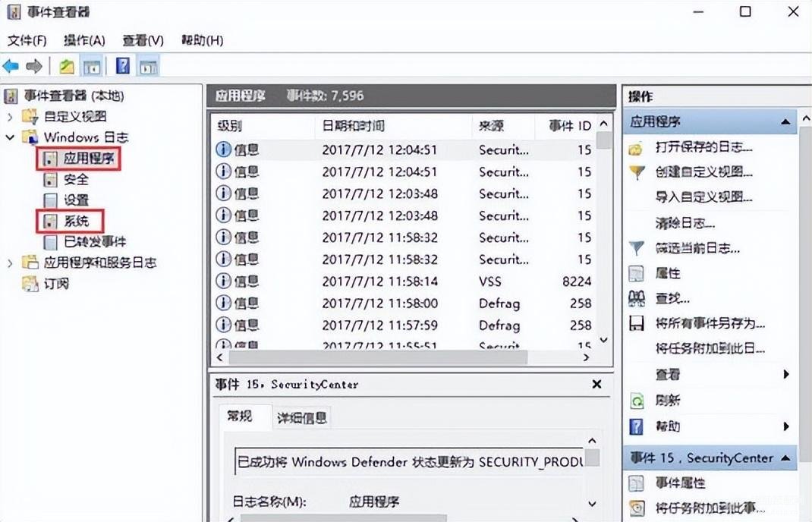Select Defrag event at 11:57:59
This screenshot has width=812, height=522.
(x=404, y=325)
